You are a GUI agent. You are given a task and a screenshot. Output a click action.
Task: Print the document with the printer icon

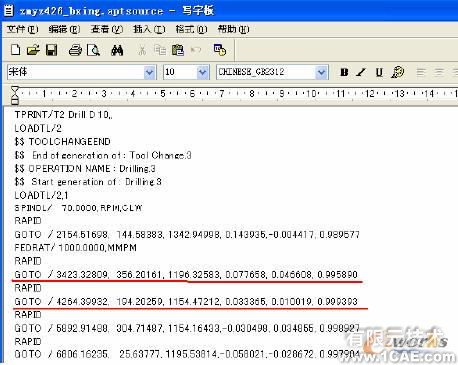[75, 50]
